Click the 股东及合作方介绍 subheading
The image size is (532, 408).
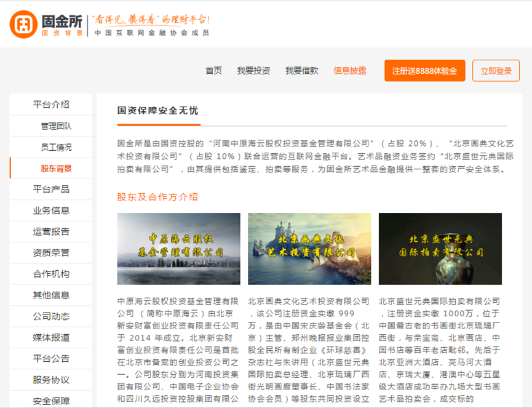point(157,197)
